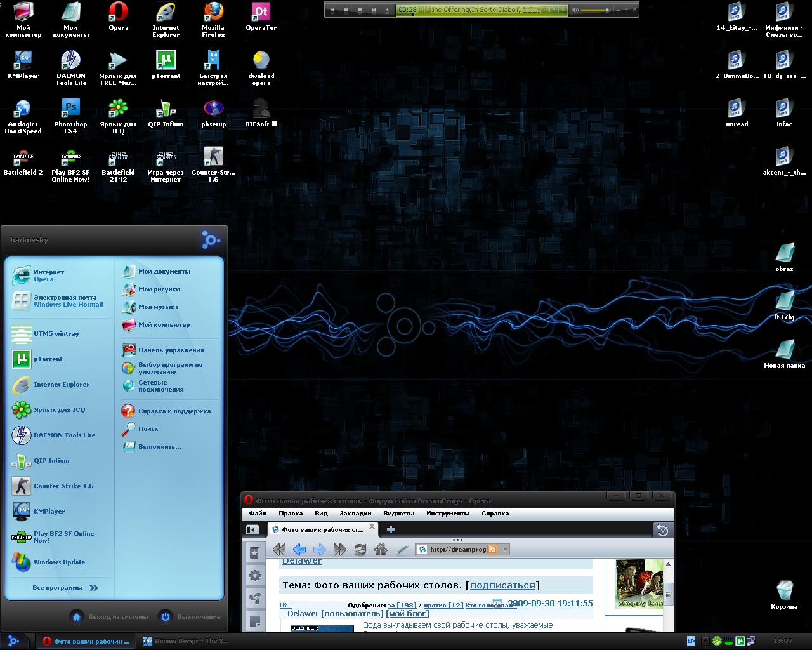Click Выход из системы log off button
812x650 pixels.
[x=110, y=616]
